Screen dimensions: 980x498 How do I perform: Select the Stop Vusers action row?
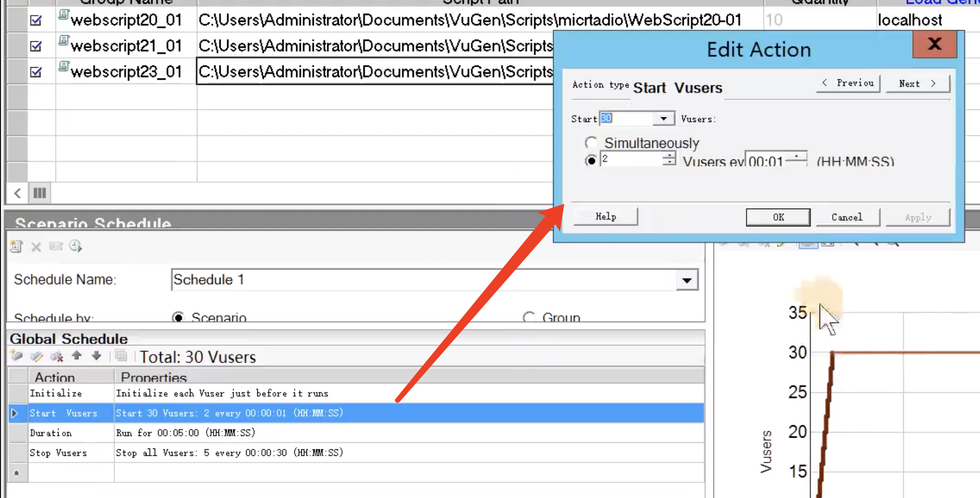(356, 453)
